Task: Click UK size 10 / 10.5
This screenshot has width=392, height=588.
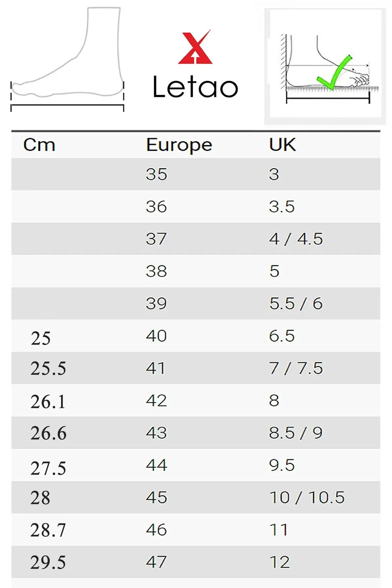Action: tap(307, 498)
